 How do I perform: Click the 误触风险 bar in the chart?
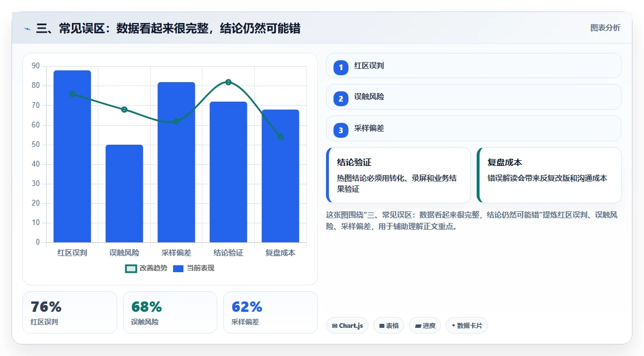click(x=124, y=194)
